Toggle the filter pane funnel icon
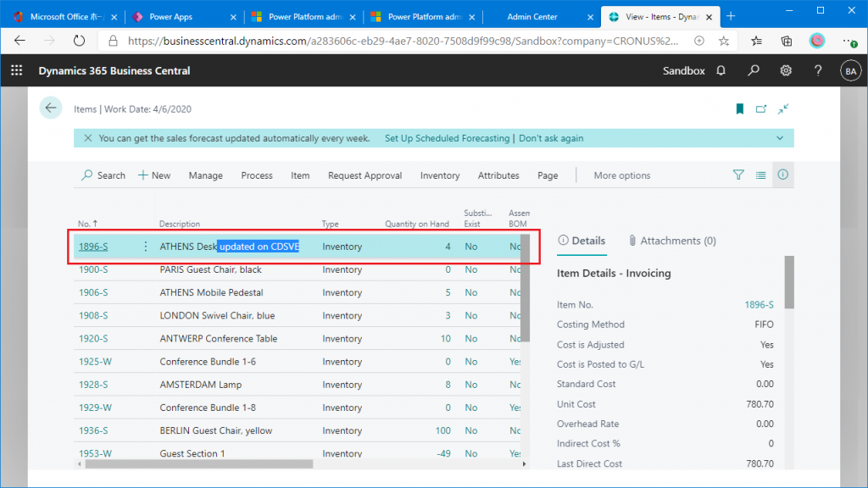This screenshot has width=868, height=488. pos(738,175)
